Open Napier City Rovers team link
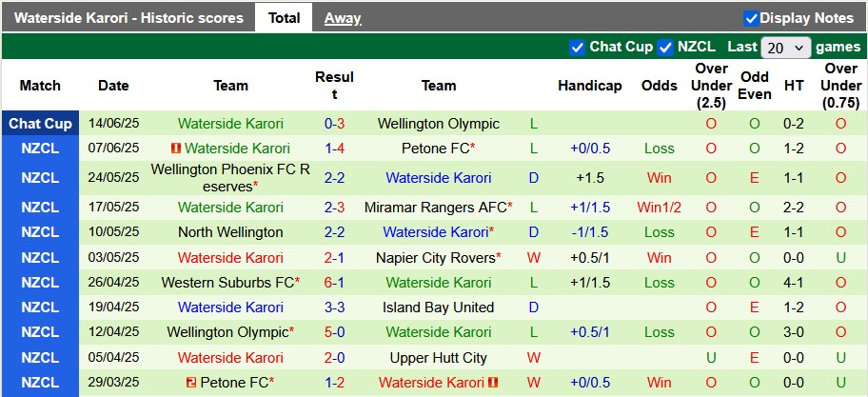Image resolution: width=868 pixels, height=397 pixels. pyautogui.click(x=436, y=258)
